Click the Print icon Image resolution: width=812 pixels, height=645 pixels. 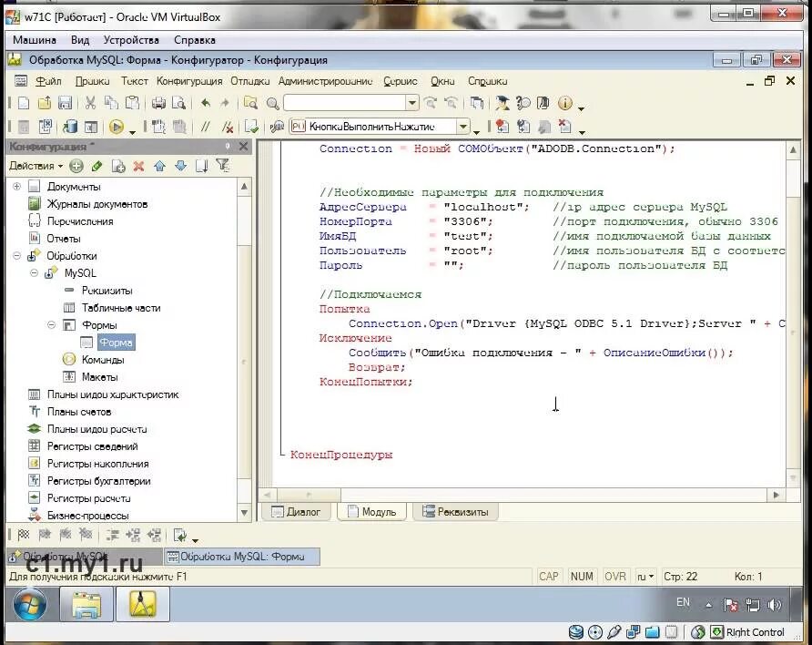click(158, 103)
